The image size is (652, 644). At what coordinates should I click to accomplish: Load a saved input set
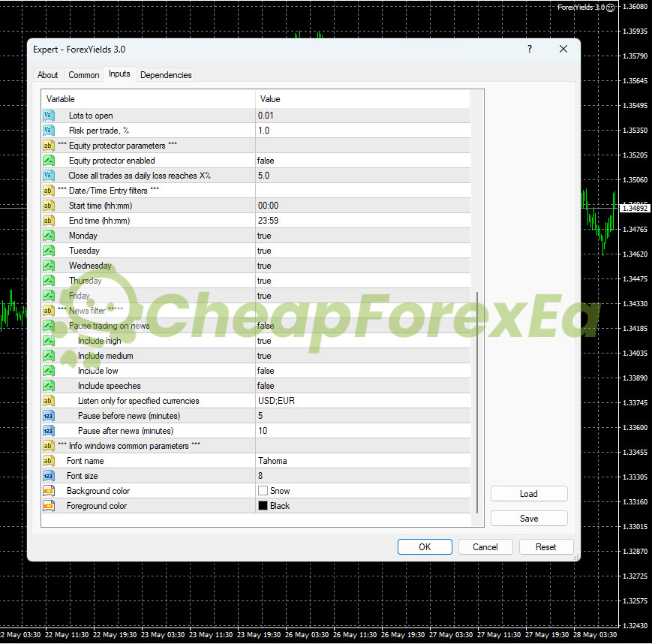[529, 494]
